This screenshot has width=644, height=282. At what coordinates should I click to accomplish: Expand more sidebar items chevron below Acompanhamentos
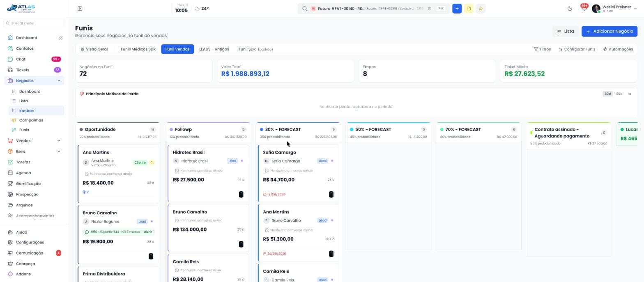pyautogui.click(x=34, y=220)
